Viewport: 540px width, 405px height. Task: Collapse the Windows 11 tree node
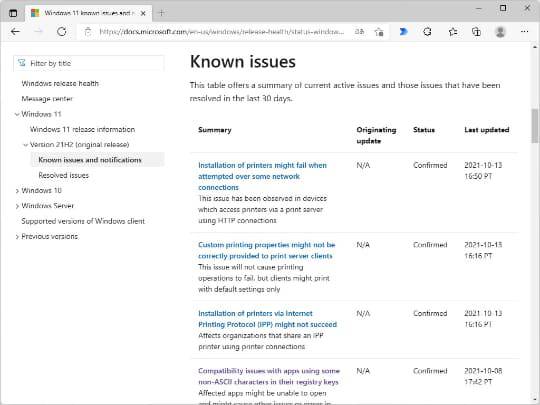17,114
